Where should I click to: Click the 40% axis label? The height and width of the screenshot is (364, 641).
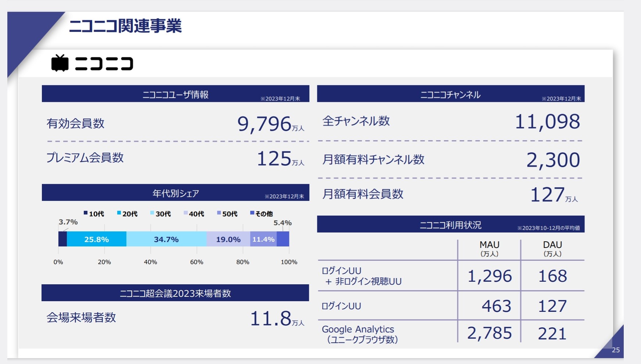click(151, 262)
